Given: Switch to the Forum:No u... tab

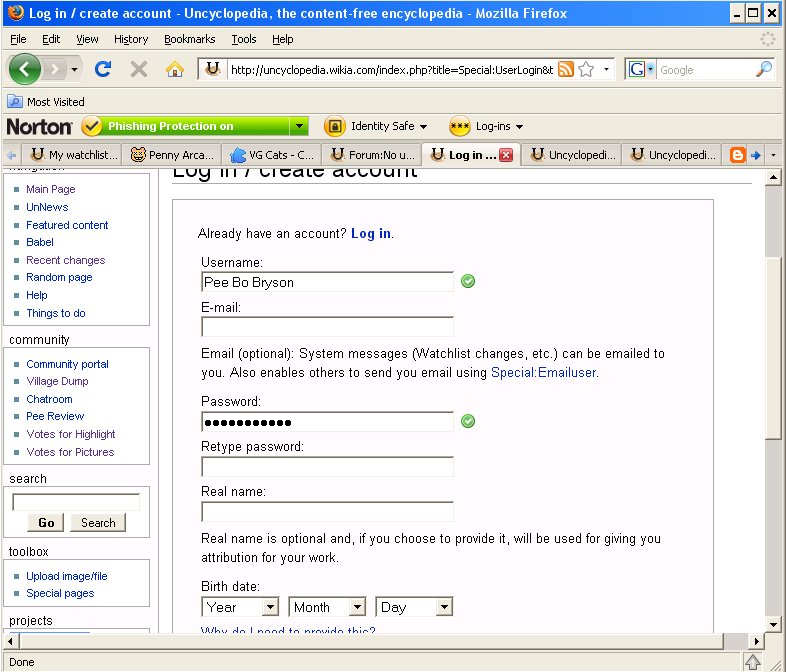Looking at the screenshot, I should tap(372, 155).
